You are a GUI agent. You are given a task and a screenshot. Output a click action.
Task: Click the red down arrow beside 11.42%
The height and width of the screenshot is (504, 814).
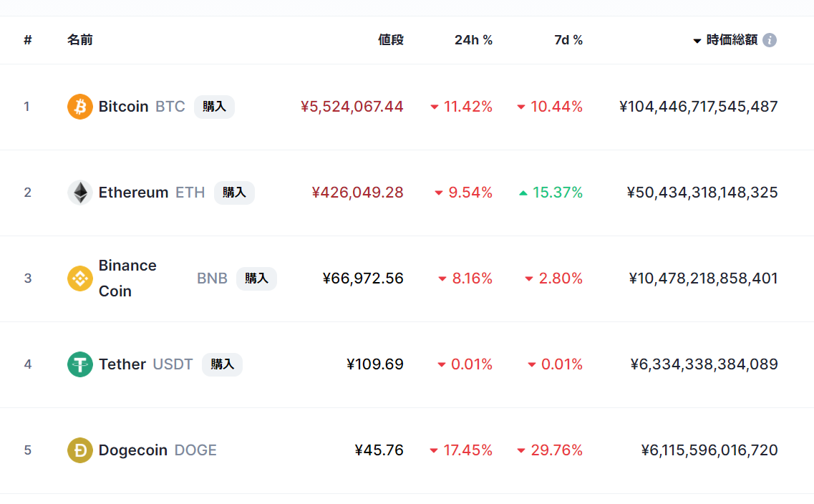[x=434, y=106]
